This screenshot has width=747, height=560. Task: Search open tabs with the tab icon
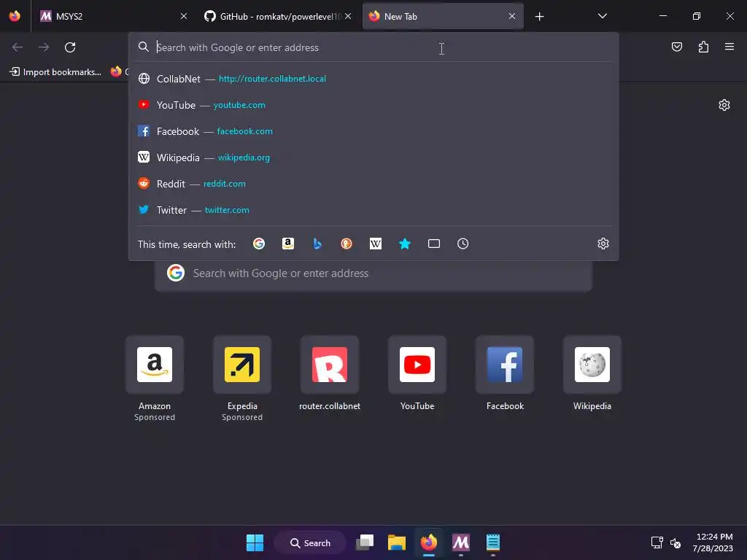433,244
